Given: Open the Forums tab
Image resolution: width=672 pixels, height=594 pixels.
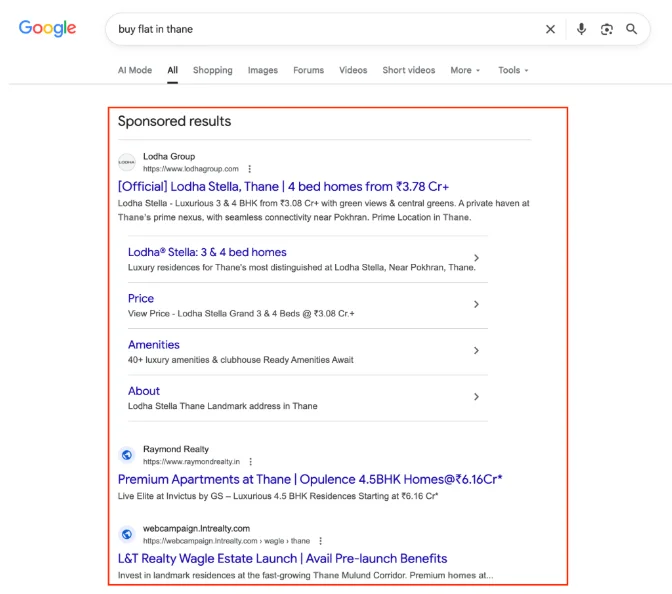Looking at the screenshot, I should [x=309, y=70].
